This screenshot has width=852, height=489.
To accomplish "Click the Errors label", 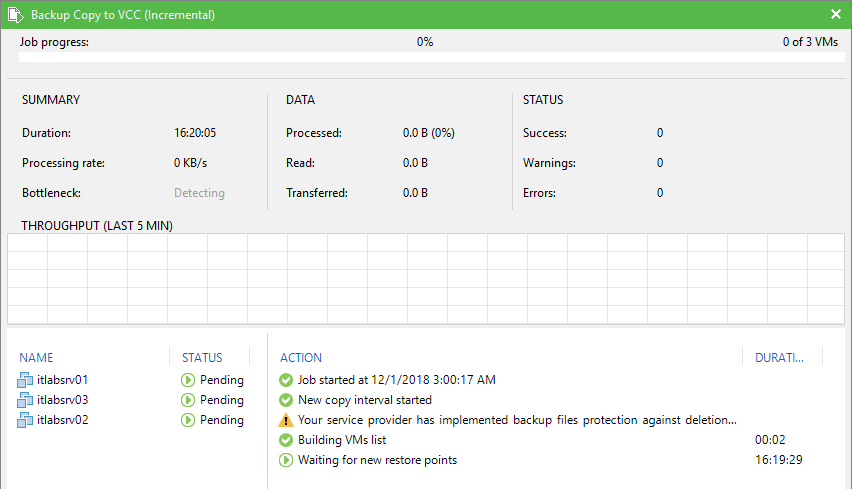I will tap(539, 193).
